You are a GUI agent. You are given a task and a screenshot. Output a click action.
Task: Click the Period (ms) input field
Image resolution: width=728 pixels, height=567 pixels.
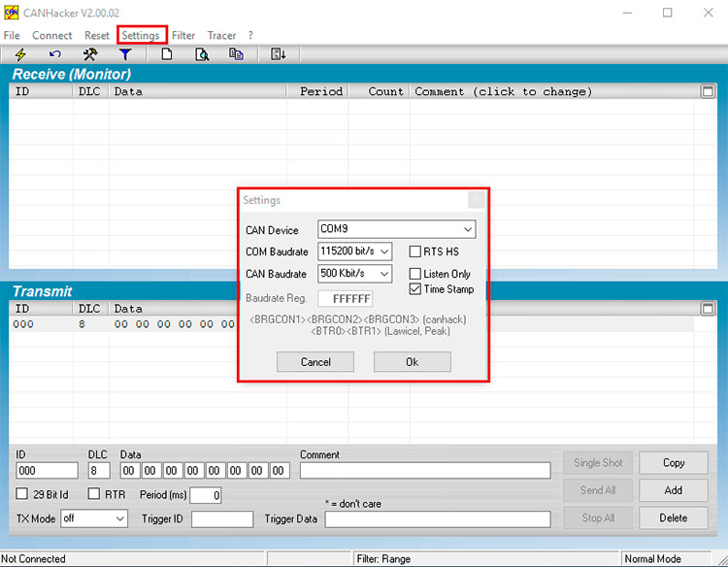click(206, 495)
